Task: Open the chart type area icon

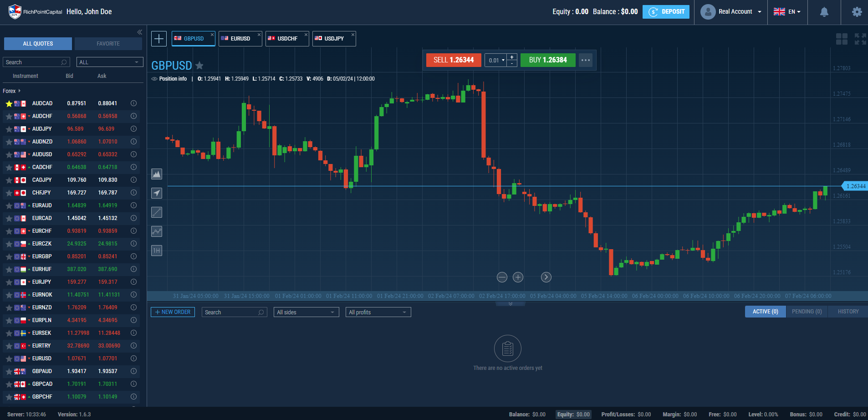Action: tap(157, 174)
